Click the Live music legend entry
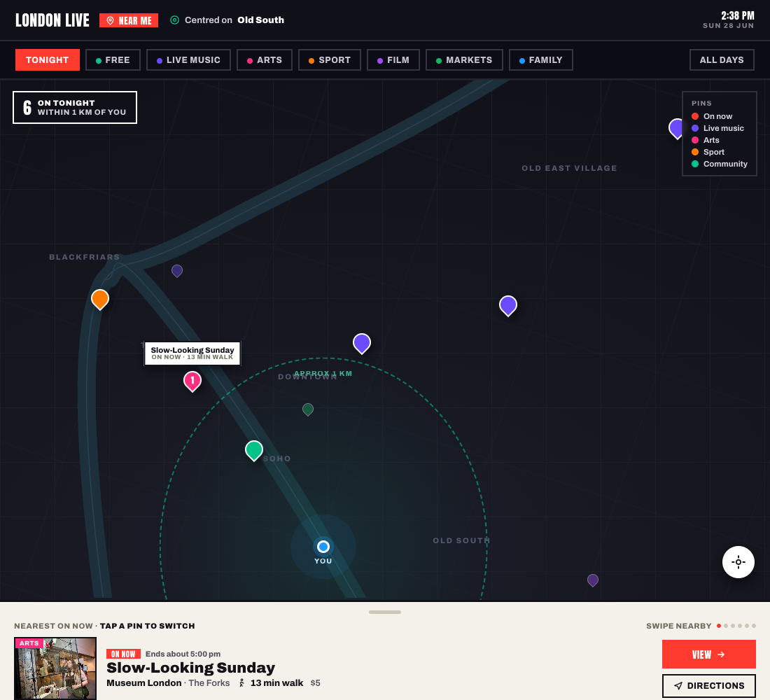The image size is (770, 700). point(717,128)
